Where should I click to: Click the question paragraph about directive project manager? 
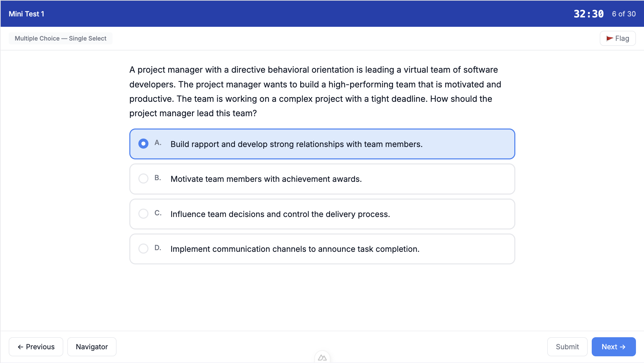point(315,91)
